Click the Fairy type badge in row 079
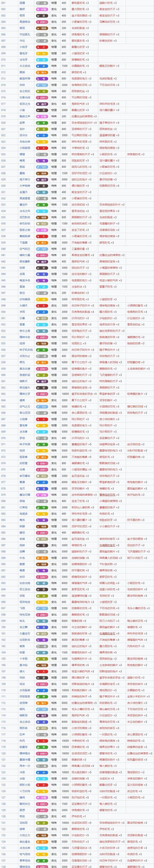The image size is (154, 868). [x=42, y=495]
